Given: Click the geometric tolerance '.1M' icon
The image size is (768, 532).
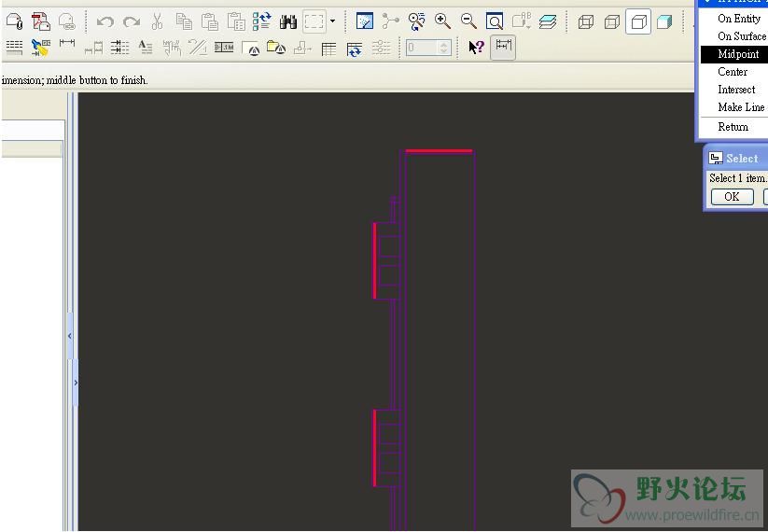Looking at the screenshot, I should coord(224,47).
